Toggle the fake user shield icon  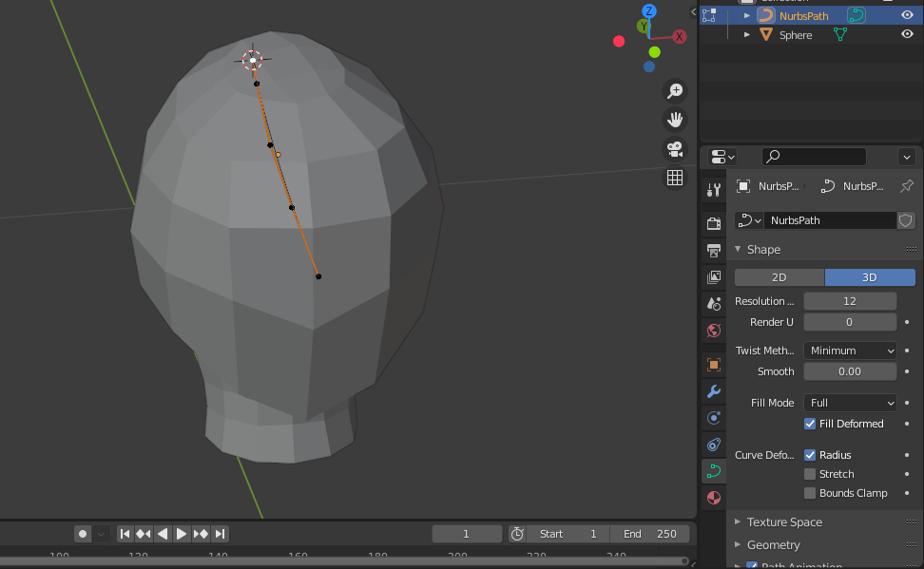coord(906,220)
